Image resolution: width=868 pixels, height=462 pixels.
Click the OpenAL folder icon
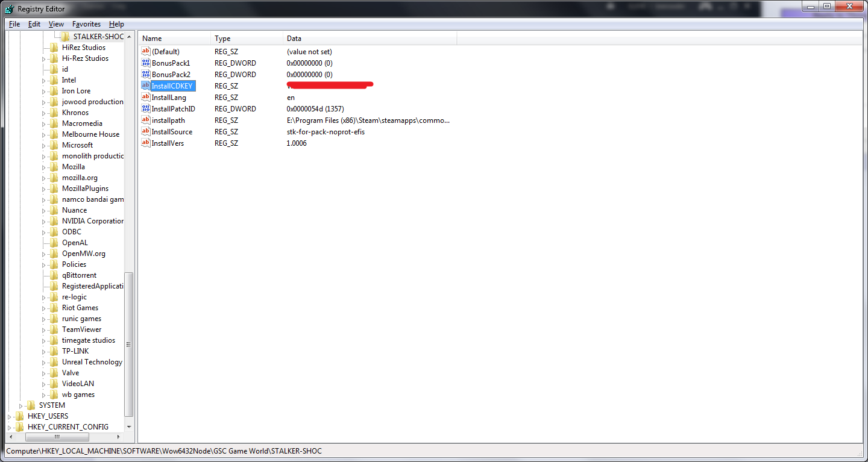coord(54,242)
